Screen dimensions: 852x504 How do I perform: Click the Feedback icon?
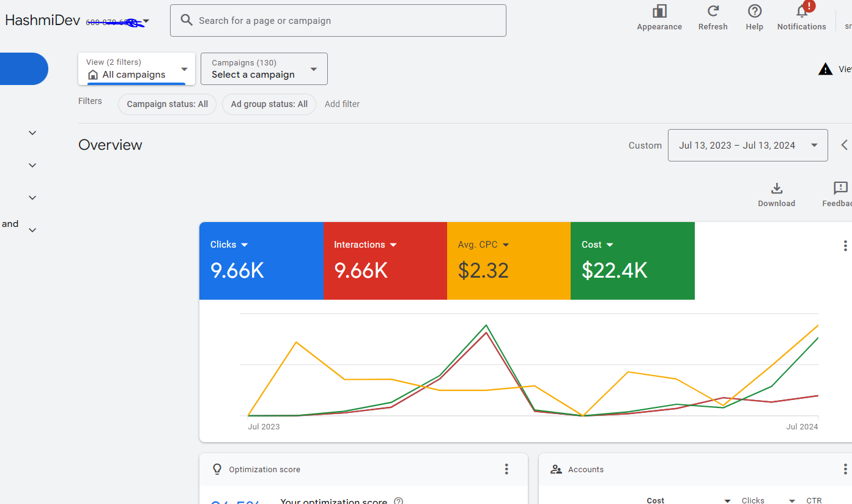(x=841, y=188)
